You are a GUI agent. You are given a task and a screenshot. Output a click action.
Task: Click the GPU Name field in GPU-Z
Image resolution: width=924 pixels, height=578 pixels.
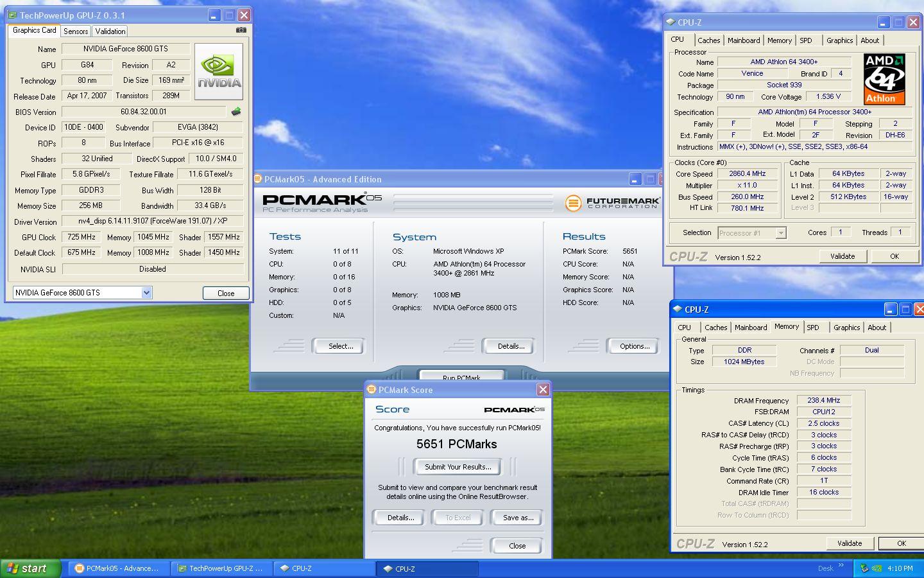coord(126,49)
